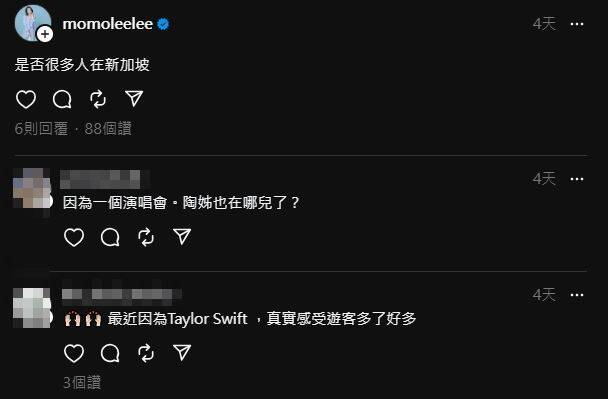Like the Taylor Swift comment
Viewport: 608px width, 399px height.
point(74,353)
